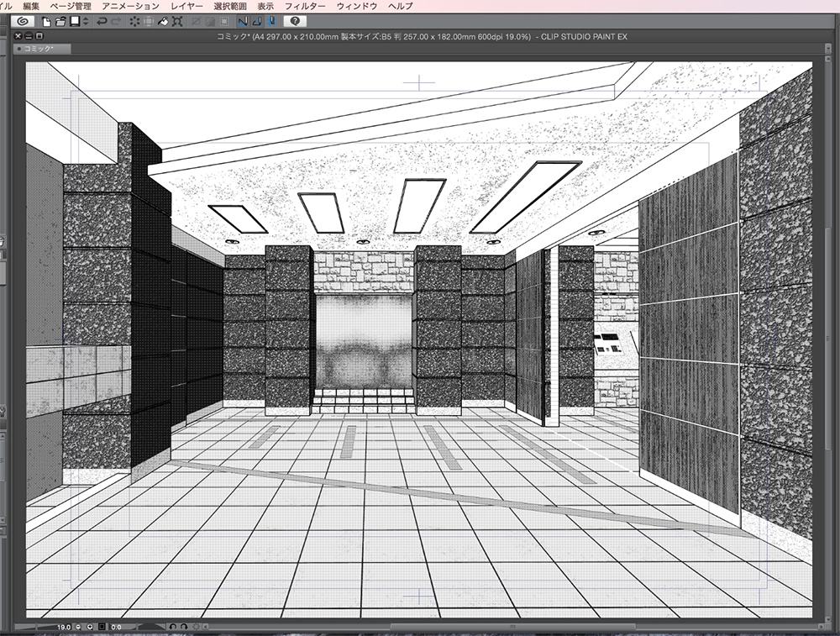Save the document via the save icon
Screen dimensions: 840x636
(74, 22)
